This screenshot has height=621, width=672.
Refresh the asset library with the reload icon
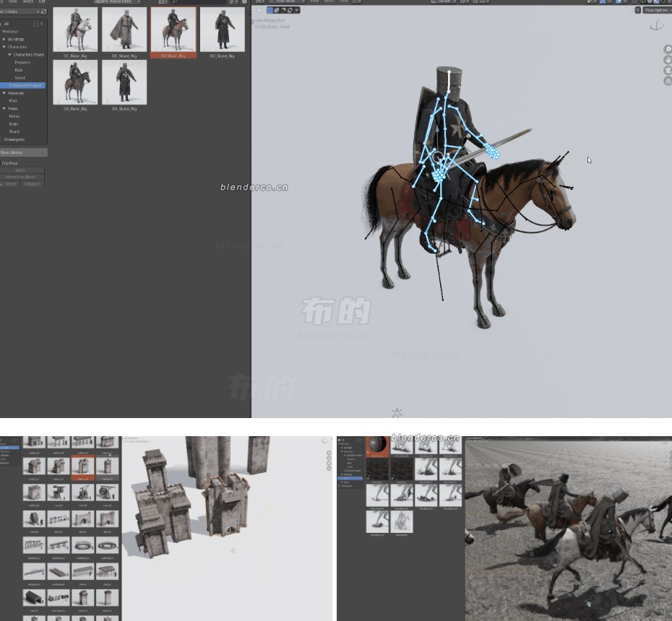coord(43,12)
